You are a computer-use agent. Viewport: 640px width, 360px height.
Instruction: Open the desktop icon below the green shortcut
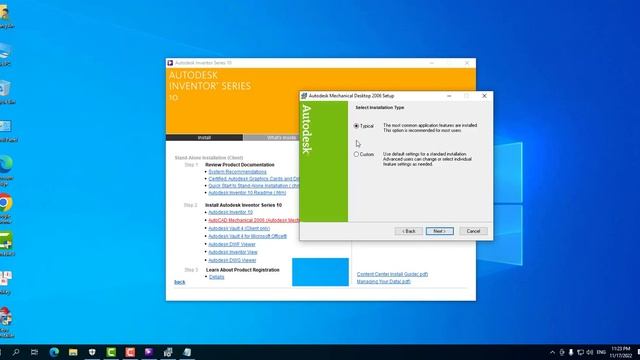click(x=6, y=282)
